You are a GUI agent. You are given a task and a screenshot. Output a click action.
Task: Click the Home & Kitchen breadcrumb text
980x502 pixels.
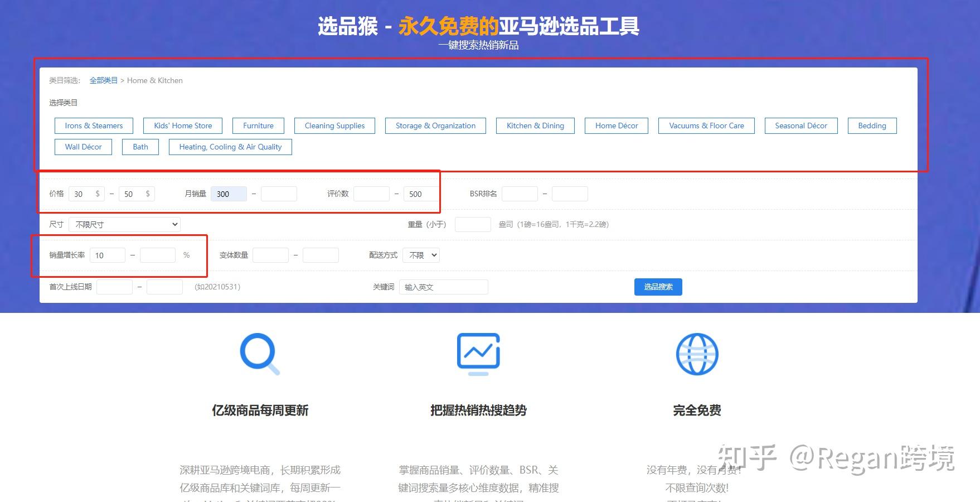tap(155, 80)
